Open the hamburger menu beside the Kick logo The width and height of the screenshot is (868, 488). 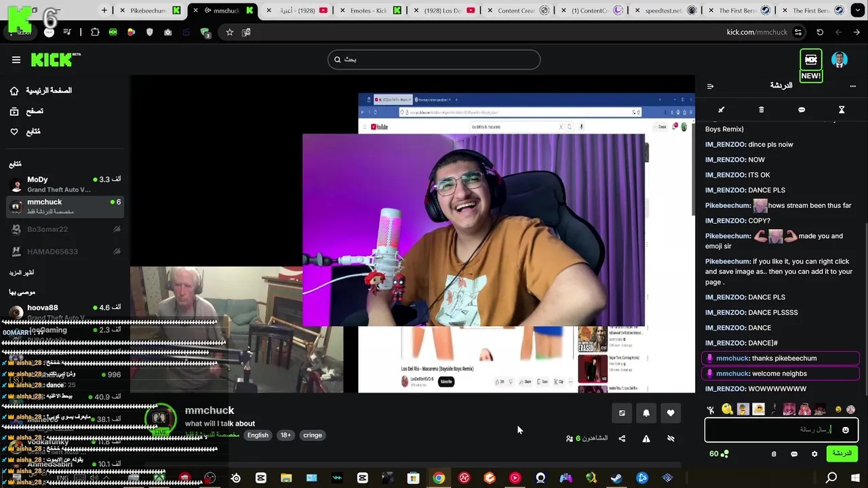(x=16, y=60)
